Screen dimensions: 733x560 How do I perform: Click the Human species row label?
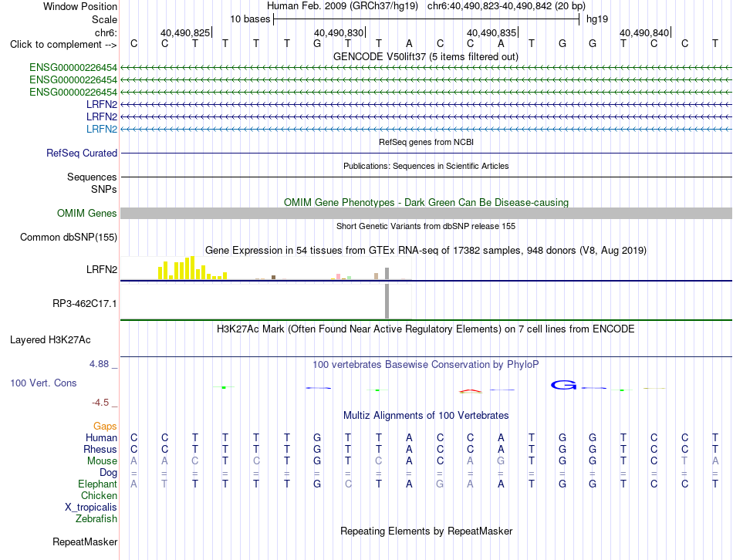pos(101,437)
